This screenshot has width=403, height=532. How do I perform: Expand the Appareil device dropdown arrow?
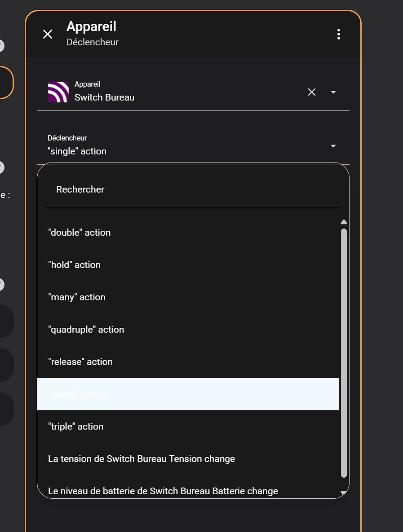(x=333, y=92)
